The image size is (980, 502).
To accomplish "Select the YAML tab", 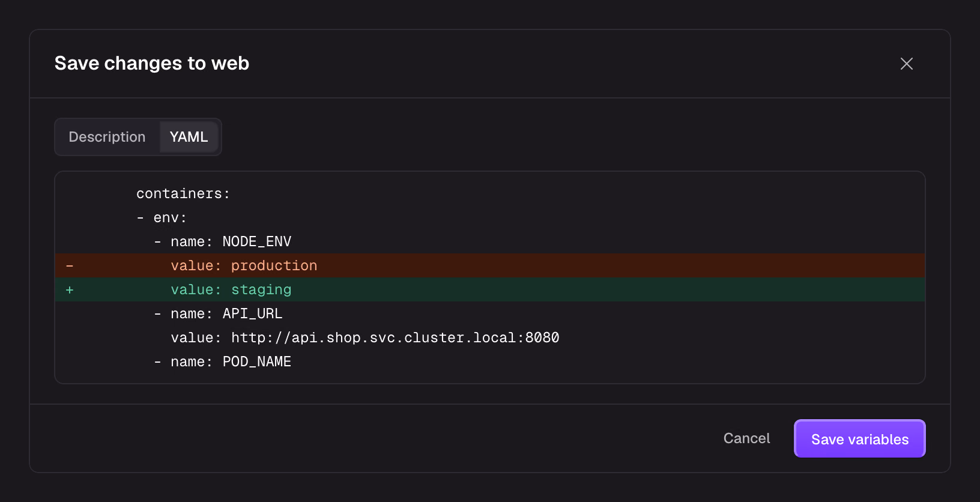I will pyautogui.click(x=189, y=137).
